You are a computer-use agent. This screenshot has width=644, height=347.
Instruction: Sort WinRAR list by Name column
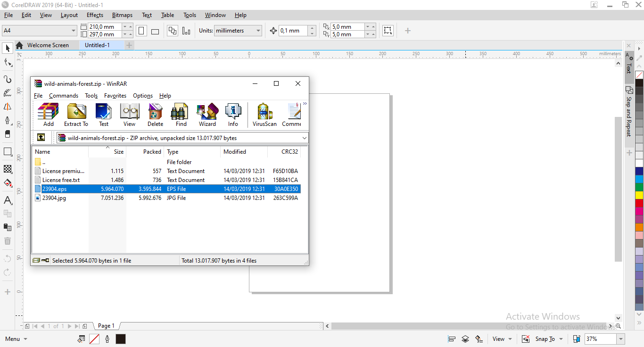pos(60,152)
